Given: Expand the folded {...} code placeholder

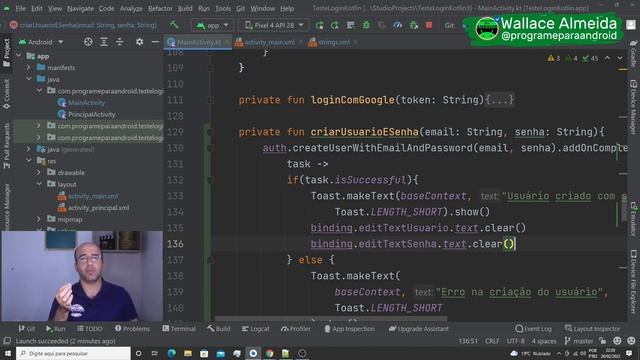Looking at the screenshot, I should (499, 100).
